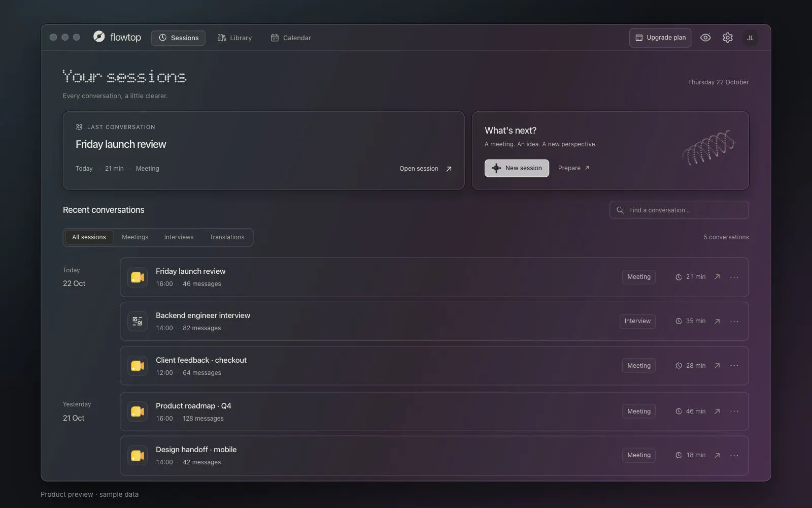This screenshot has width=812, height=508.
Task: Click the Prepare link
Action: tap(573, 168)
